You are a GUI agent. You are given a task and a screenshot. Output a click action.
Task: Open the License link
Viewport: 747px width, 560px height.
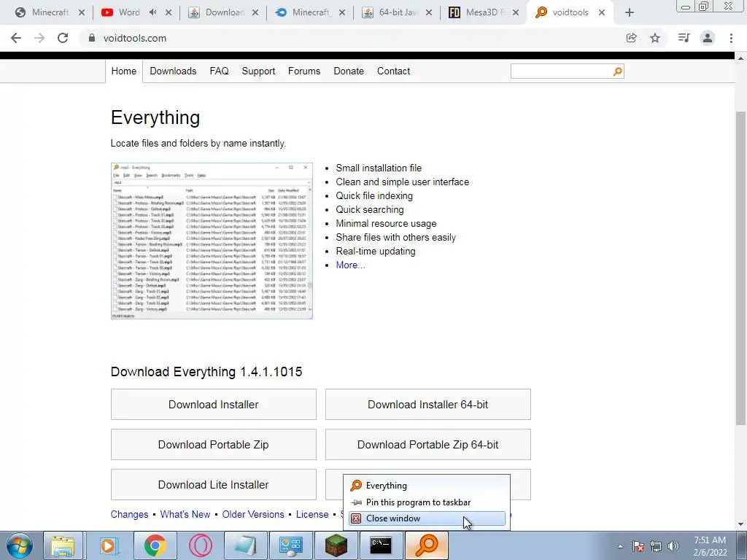pyautogui.click(x=312, y=514)
